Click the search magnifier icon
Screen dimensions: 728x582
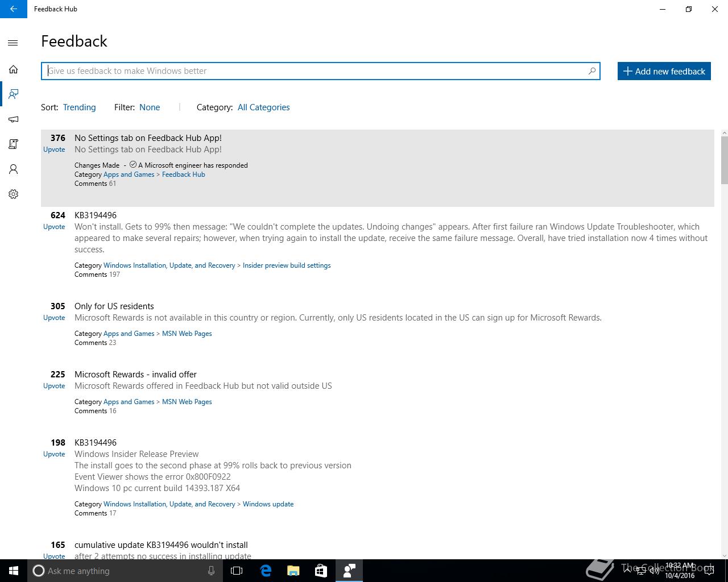click(591, 71)
